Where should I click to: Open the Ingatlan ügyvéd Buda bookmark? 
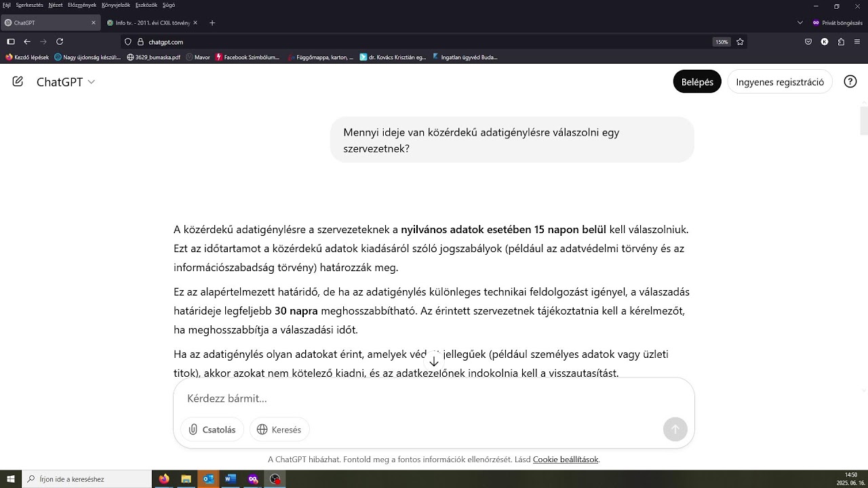(465, 57)
